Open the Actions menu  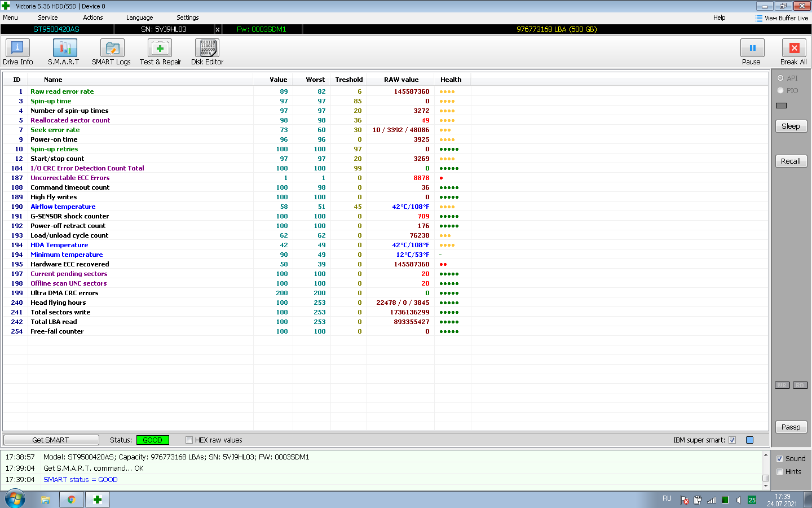coord(93,18)
